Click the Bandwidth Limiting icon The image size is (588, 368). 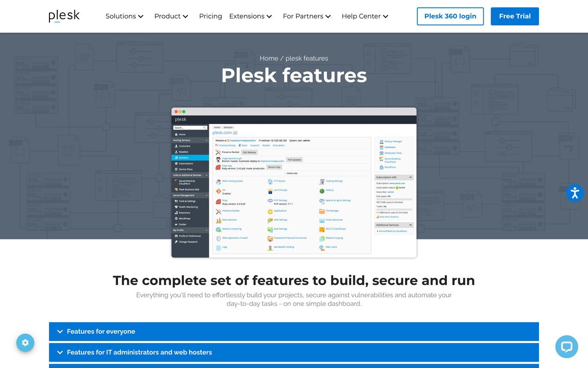coord(270,247)
